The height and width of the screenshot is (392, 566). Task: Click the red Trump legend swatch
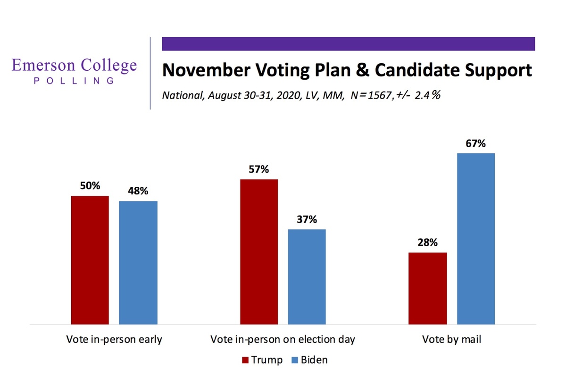coord(245,360)
